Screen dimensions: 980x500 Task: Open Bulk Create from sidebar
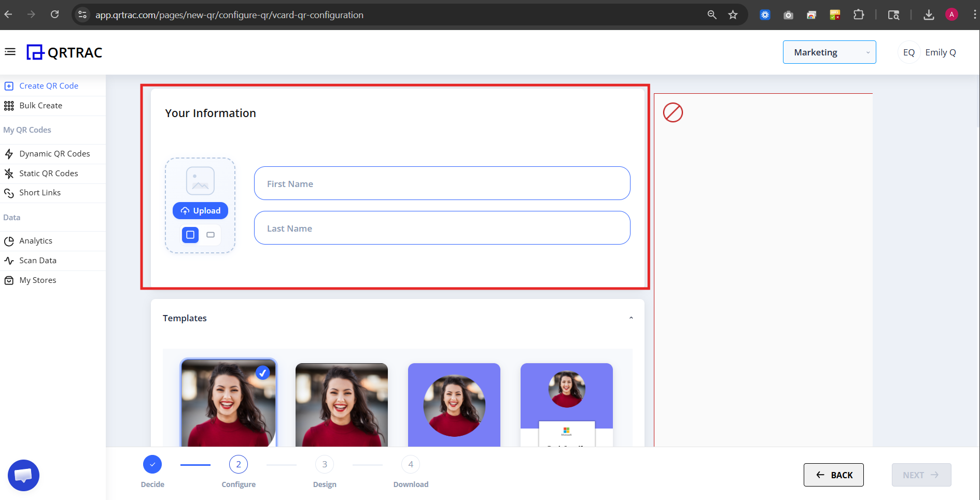[40, 105]
